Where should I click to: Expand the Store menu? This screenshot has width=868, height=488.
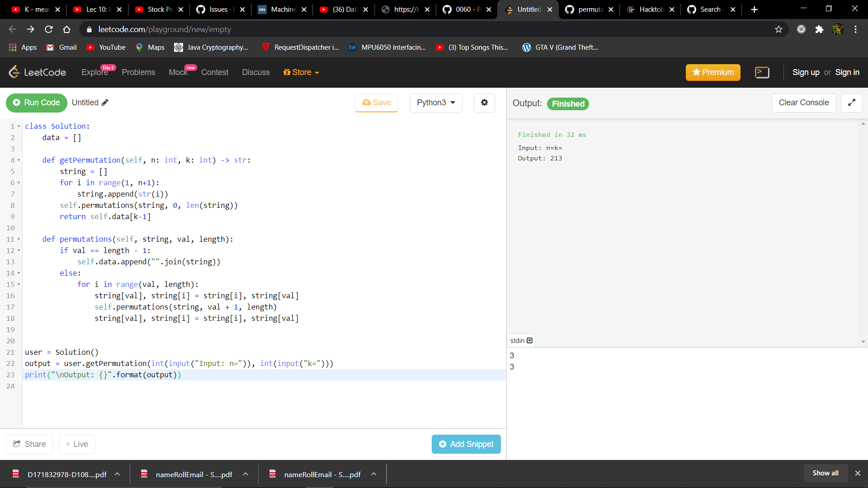[x=301, y=72]
